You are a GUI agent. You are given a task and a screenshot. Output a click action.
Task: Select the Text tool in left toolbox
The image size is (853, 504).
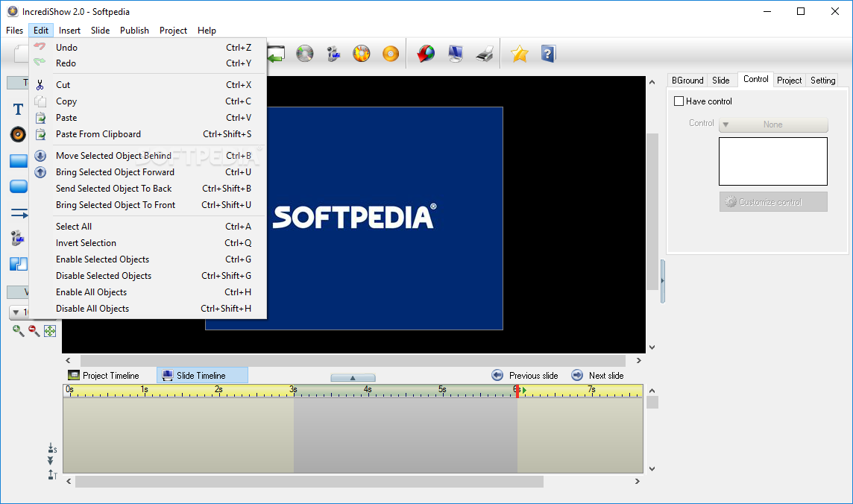click(18, 110)
